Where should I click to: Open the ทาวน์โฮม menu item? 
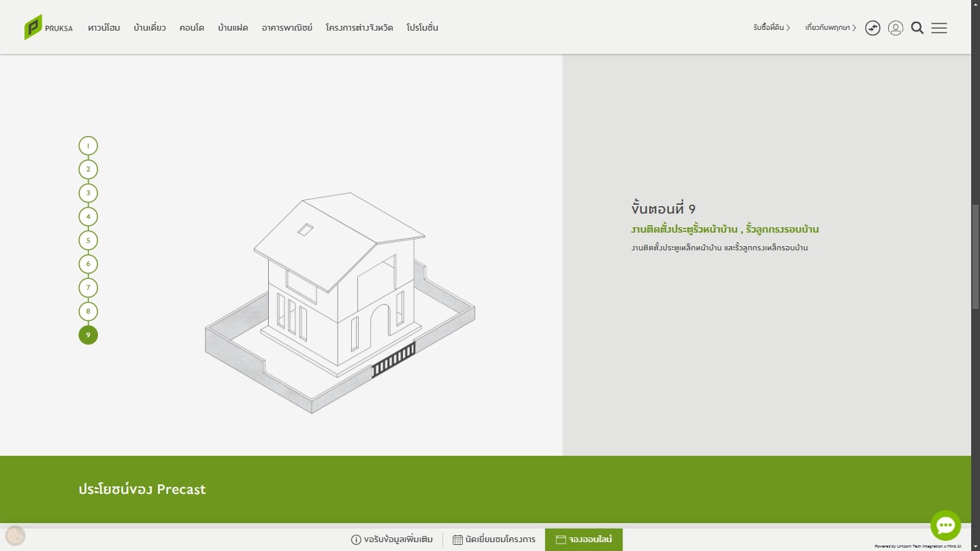pos(104,28)
